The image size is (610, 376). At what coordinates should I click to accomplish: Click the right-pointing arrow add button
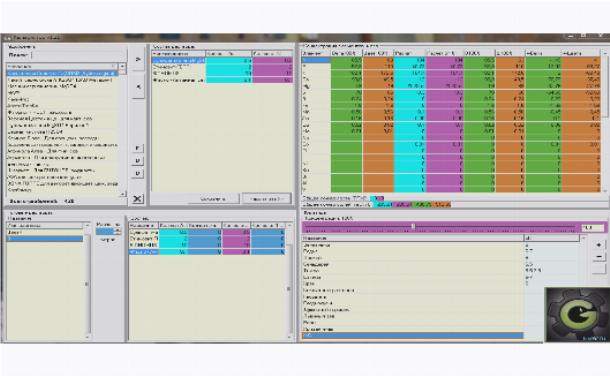138,59
